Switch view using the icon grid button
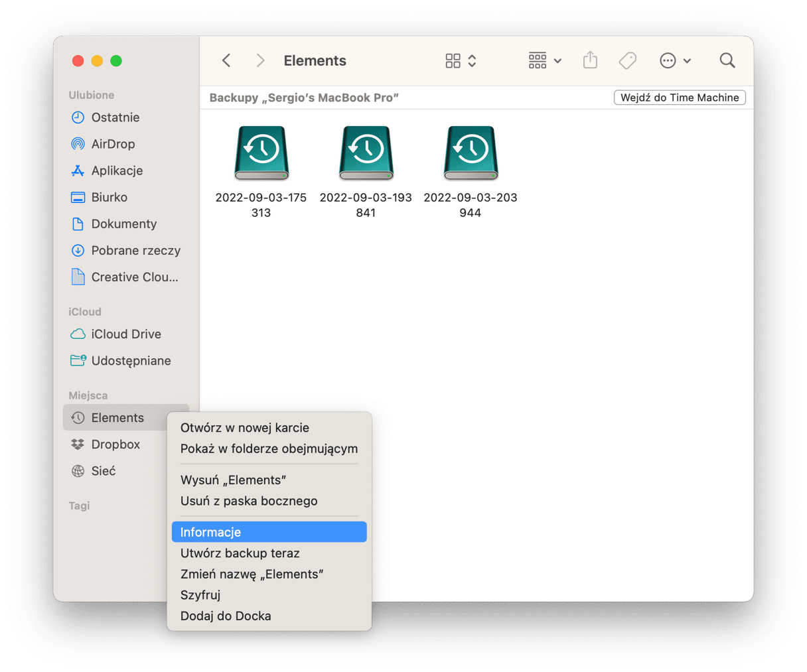The width and height of the screenshot is (807, 672). (453, 61)
